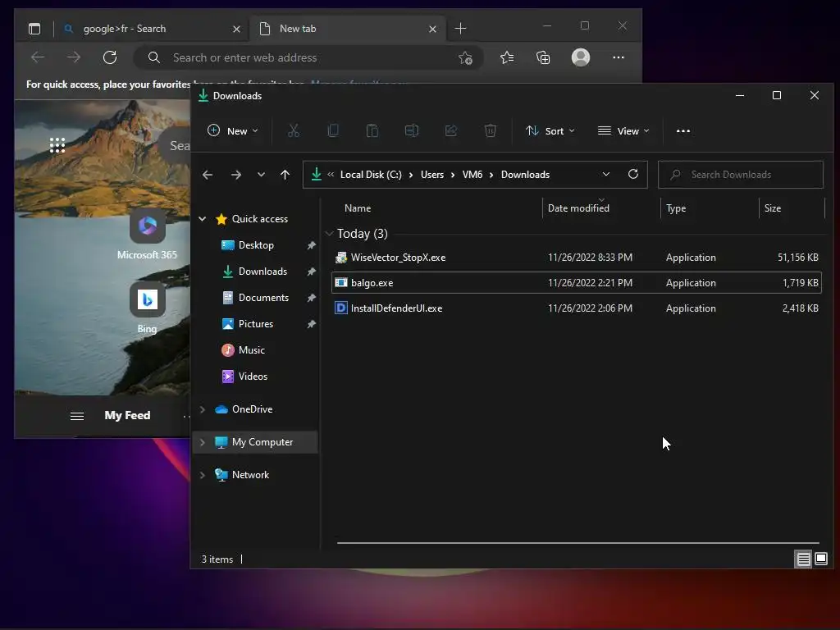
Task: Open Edge Settings and more menu
Action: pos(619,57)
